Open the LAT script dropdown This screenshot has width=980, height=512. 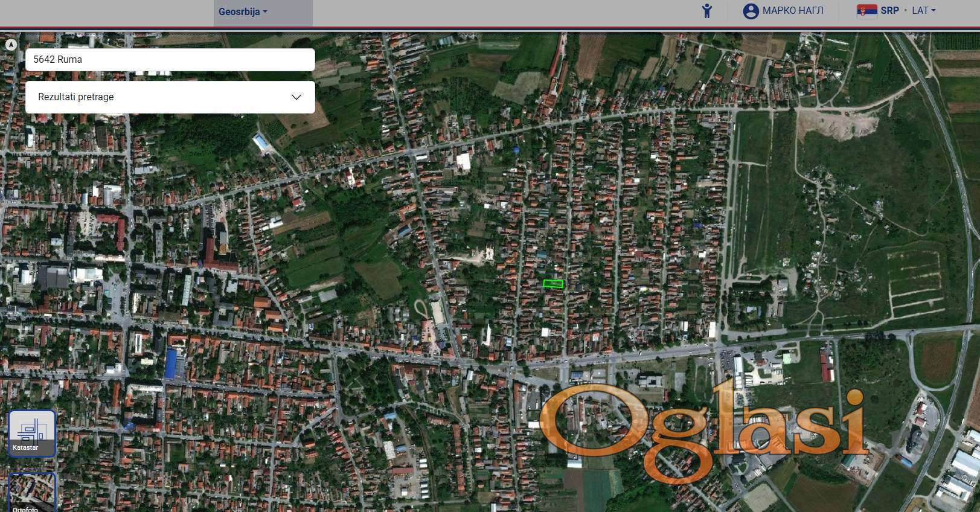tap(923, 11)
